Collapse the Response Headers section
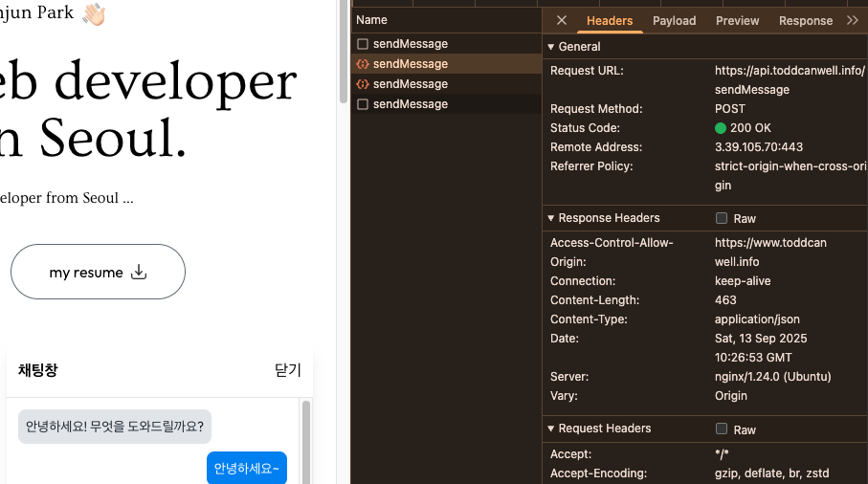868x484 pixels. (x=551, y=218)
